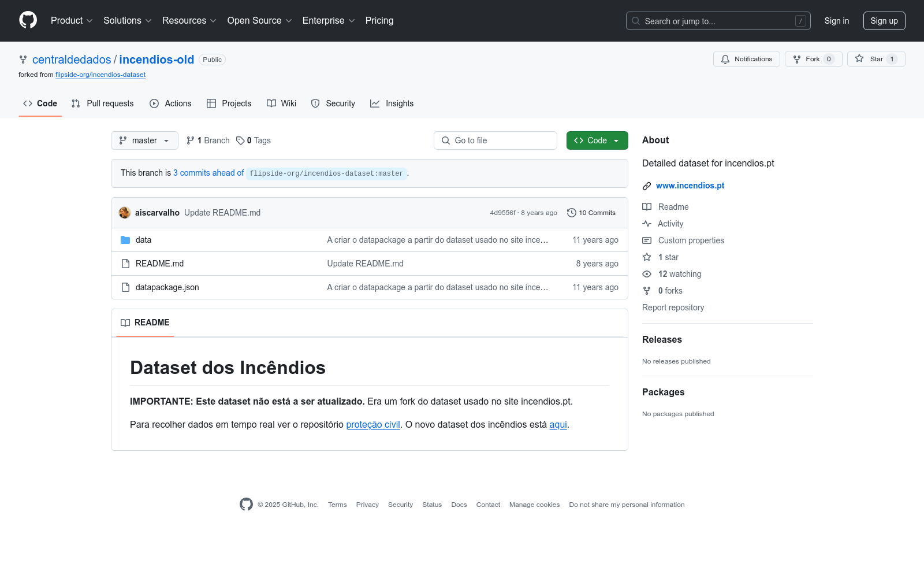Image resolution: width=924 pixels, height=578 pixels.
Task: Open the Resources dropdown
Action: [x=189, y=21]
